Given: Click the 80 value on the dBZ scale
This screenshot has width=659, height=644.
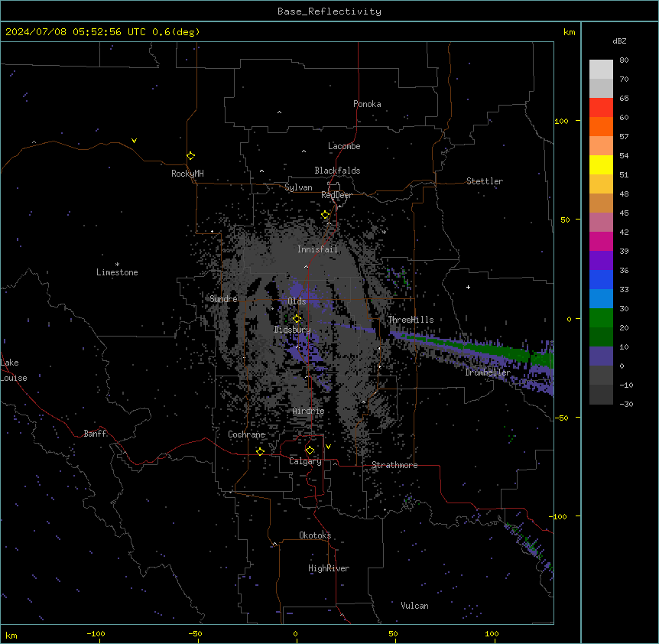Looking at the screenshot, I should 624,60.
